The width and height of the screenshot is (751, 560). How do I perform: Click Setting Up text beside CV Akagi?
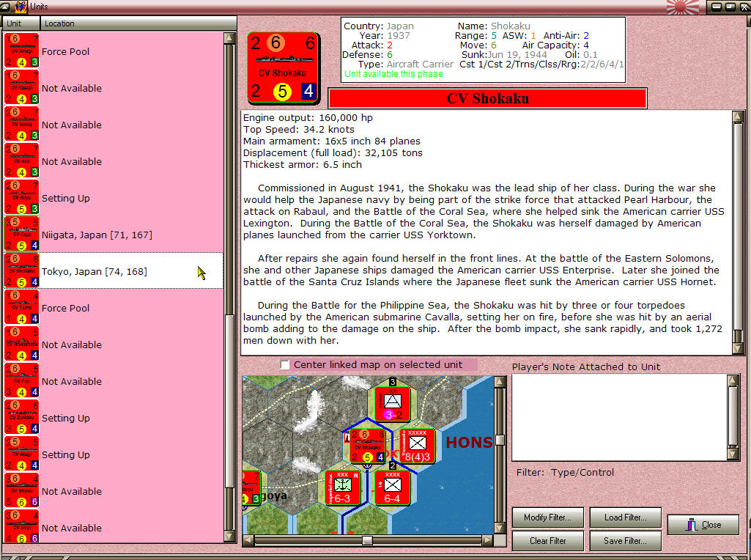[x=66, y=455]
